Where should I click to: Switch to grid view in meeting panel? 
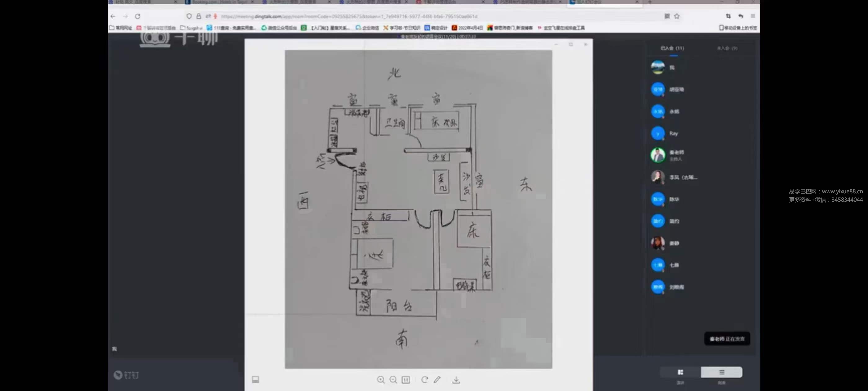click(x=680, y=372)
